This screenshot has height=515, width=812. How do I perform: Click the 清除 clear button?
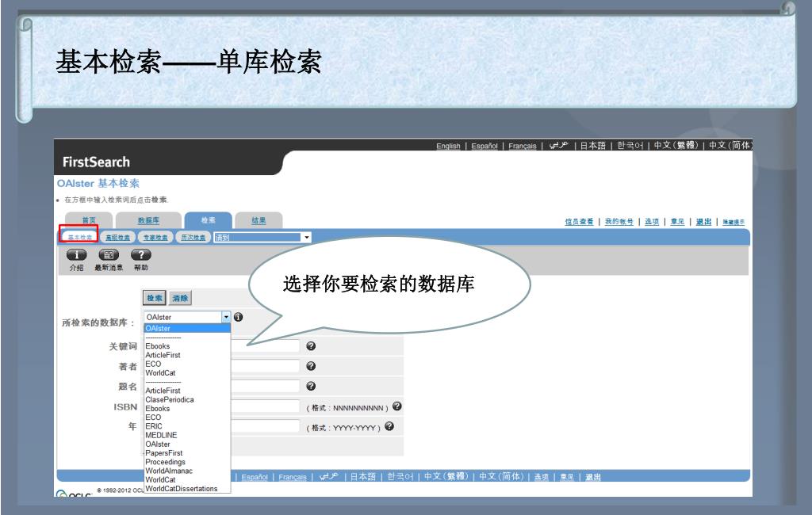tap(180, 298)
